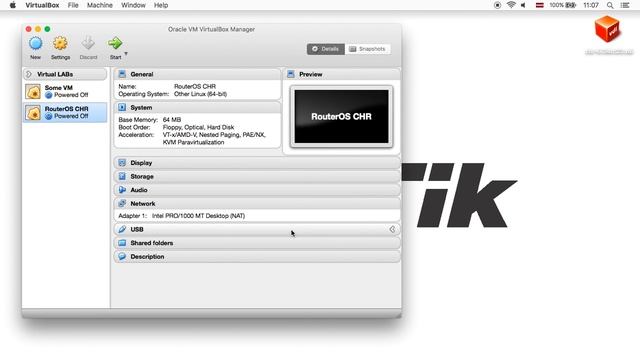Select the RouterOS CHR machine
The height and width of the screenshot is (360, 640).
coord(65,113)
